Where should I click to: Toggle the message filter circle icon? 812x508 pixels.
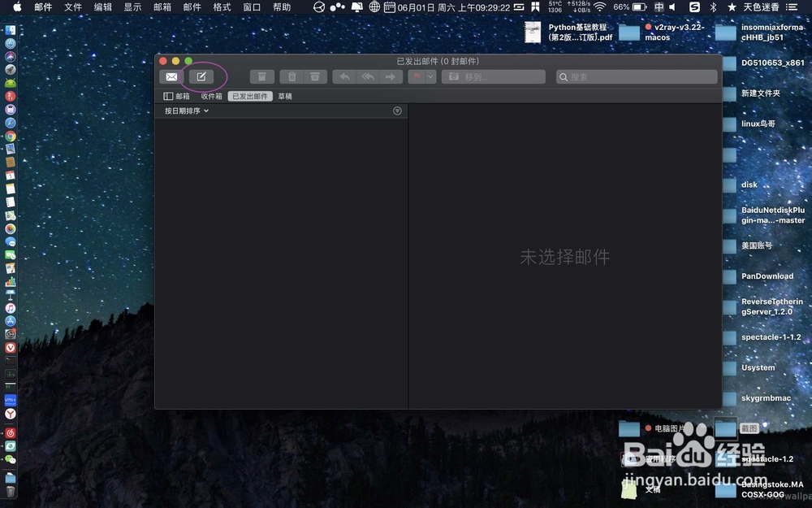click(x=397, y=111)
